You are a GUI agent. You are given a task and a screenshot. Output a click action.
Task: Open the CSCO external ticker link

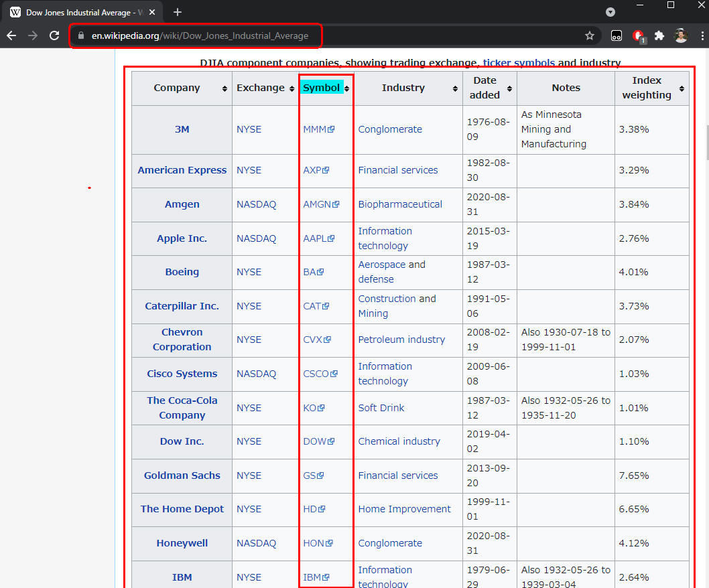pos(320,374)
